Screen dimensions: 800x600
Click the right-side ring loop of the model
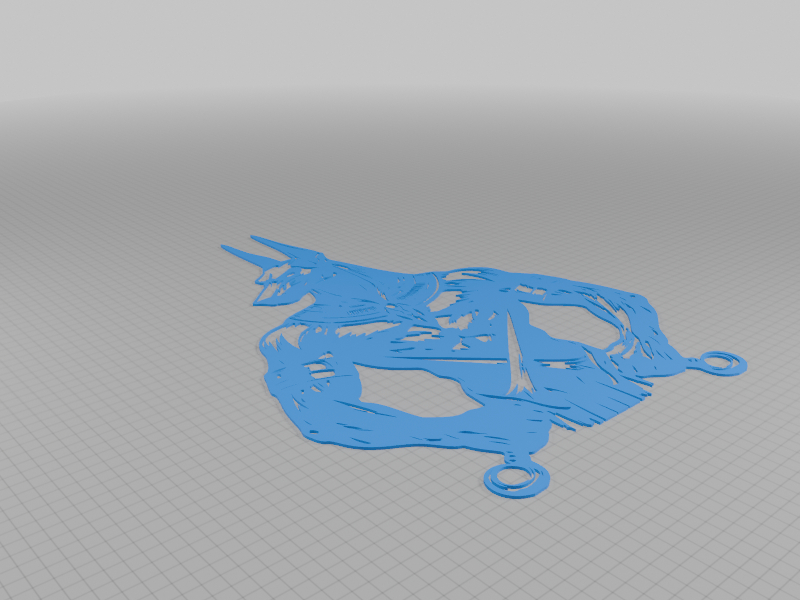tap(720, 364)
